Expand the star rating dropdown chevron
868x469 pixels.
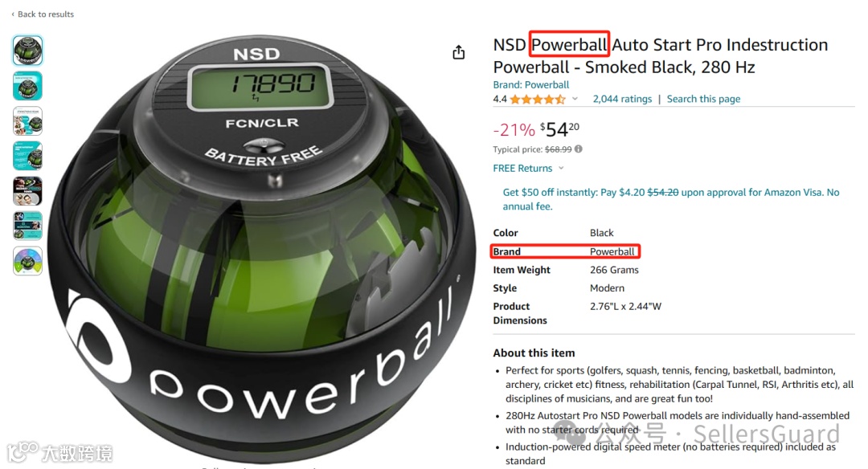[x=575, y=99]
